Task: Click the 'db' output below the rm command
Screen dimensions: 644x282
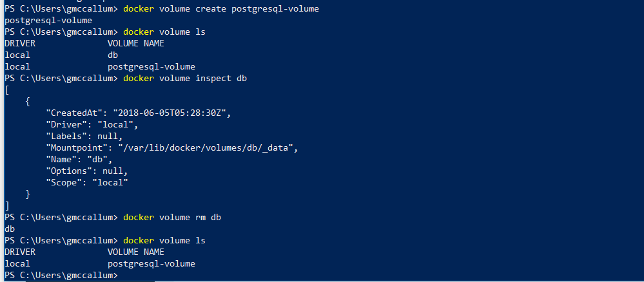Action: click(10, 229)
